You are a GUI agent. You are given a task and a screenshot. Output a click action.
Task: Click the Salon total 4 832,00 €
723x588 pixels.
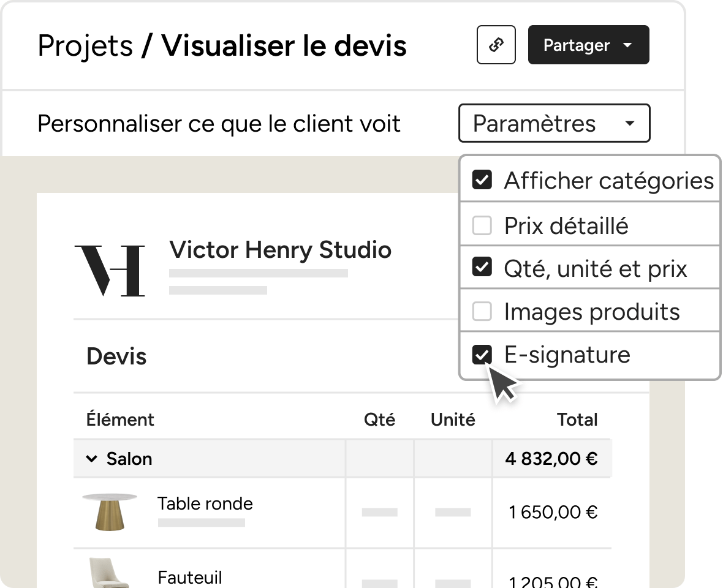[551, 459]
